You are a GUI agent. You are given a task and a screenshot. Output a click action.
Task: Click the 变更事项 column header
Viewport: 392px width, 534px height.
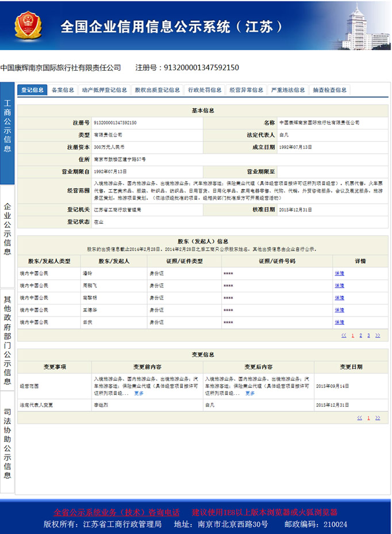55,367
